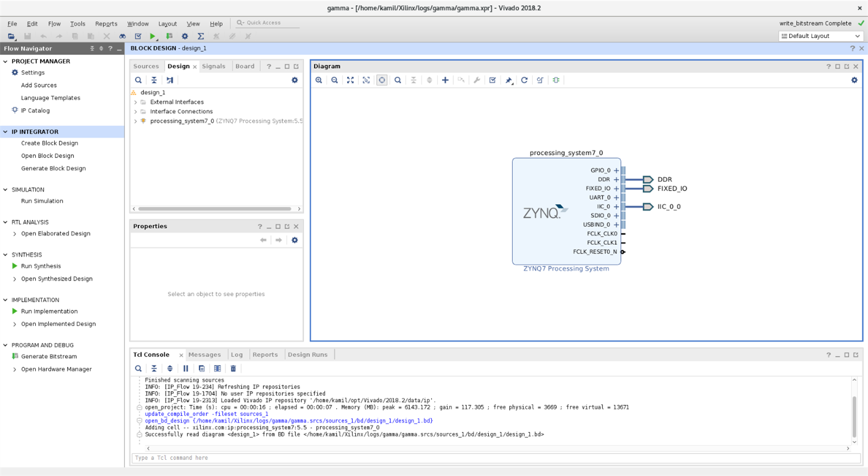
Task: Expand UART_0 interface pins on the ZYNQ block
Action: pyautogui.click(x=617, y=198)
